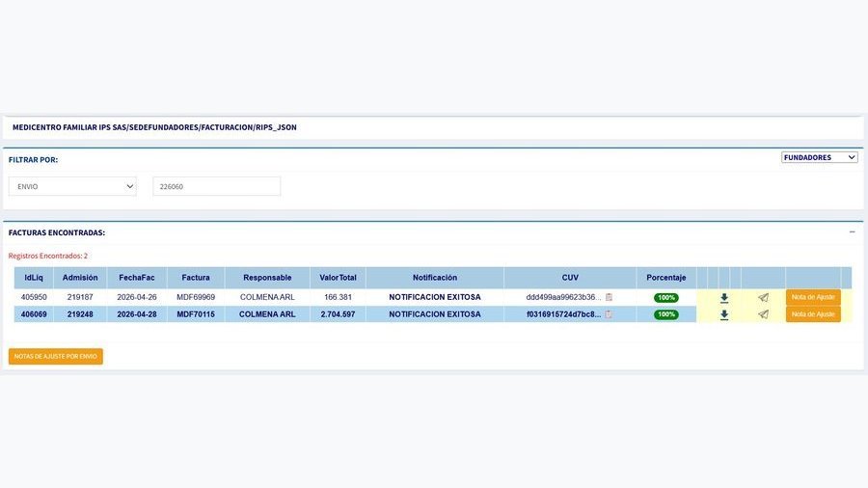Select invoice cell MDF69969
The width and height of the screenshot is (868, 488).
pyautogui.click(x=196, y=297)
